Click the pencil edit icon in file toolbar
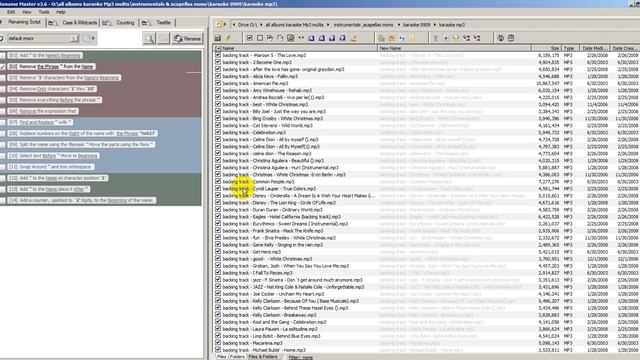 [x=228, y=38]
